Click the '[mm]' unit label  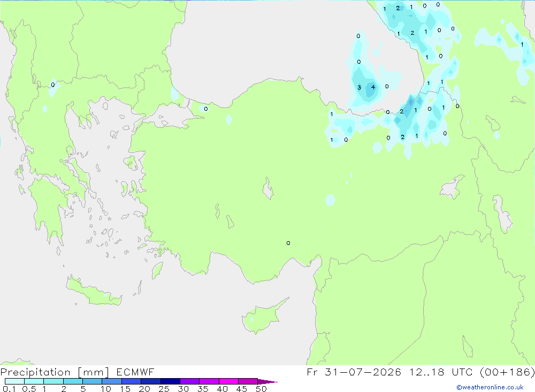tap(93, 372)
